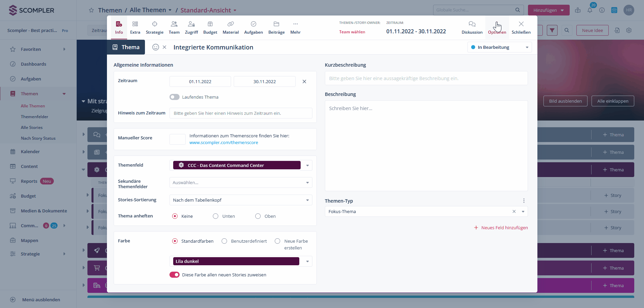
Task: Click the emoji smiley icon beside Thema
Action: pos(155,47)
